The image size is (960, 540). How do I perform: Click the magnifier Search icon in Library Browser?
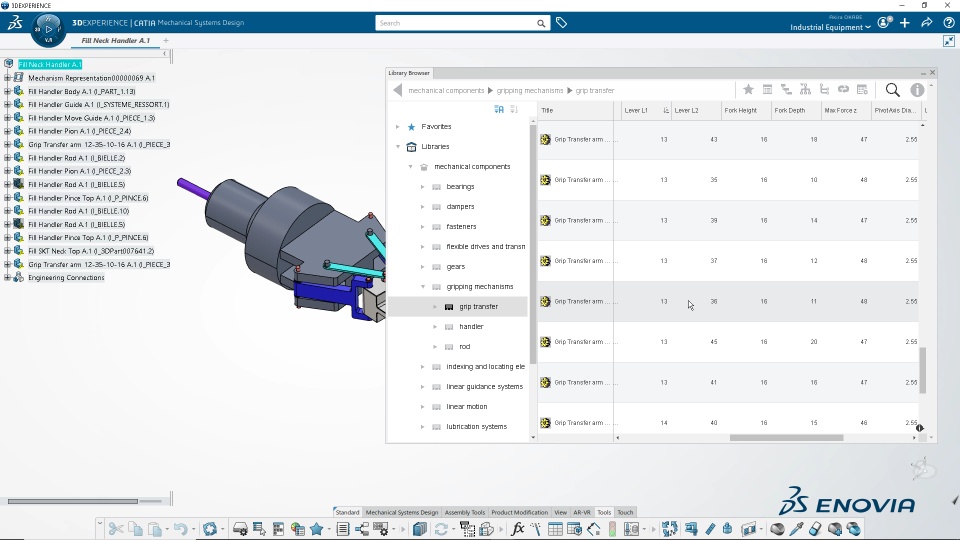coord(893,90)
